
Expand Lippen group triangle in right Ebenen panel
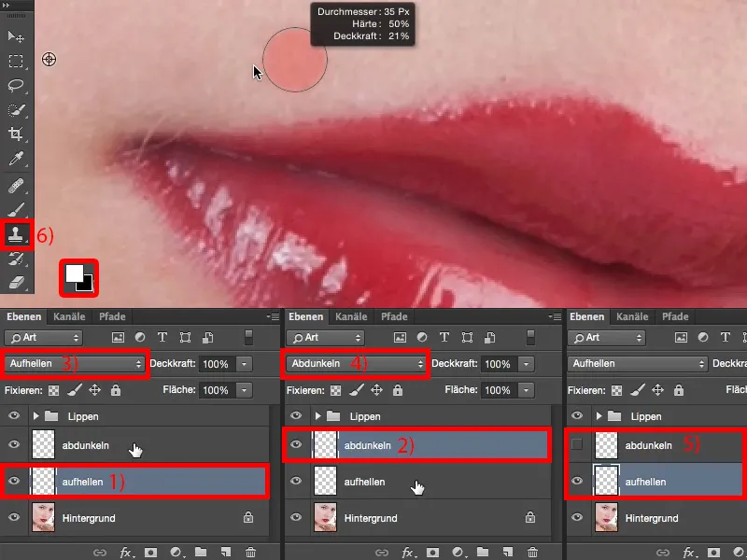[599, 416]
